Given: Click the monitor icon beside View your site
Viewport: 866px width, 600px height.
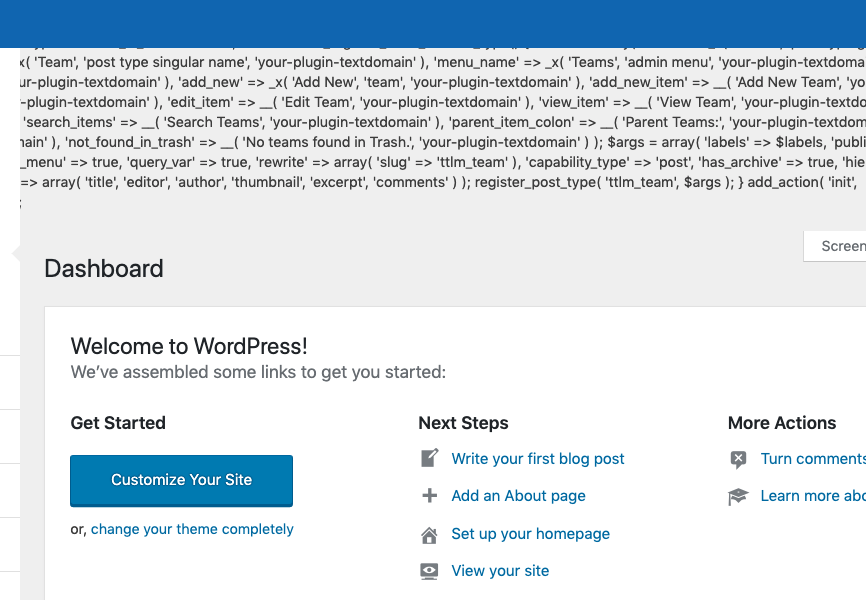Looking at the screenshot, I should click(429, 571).
